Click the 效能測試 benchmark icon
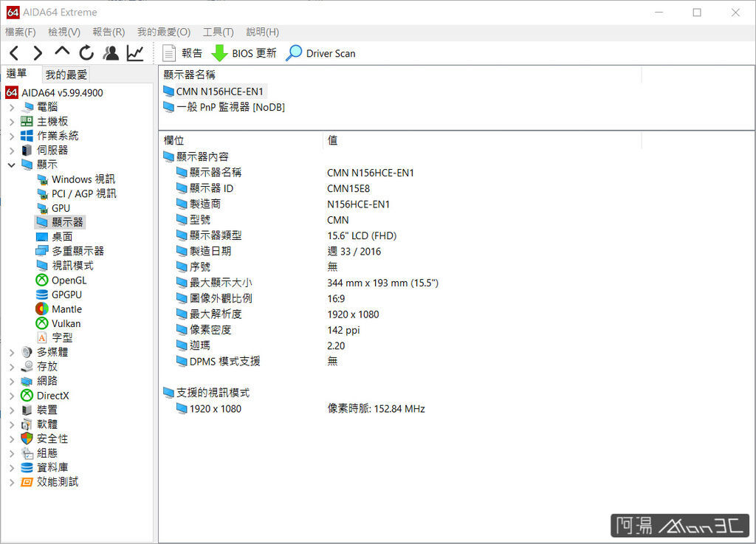This screenshot has height=544, width=756. pos(27,482)
